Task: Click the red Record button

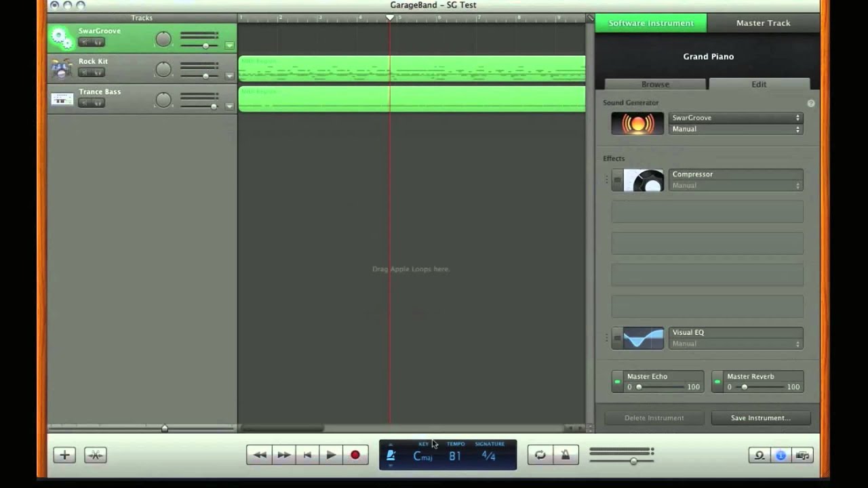Action: [355, 455]
